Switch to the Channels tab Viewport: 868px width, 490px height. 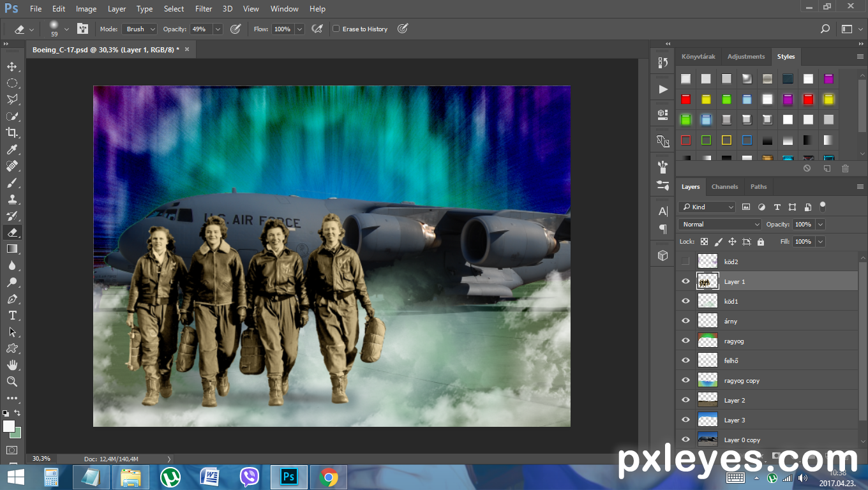pyautogui.click(x=724, y=187)
